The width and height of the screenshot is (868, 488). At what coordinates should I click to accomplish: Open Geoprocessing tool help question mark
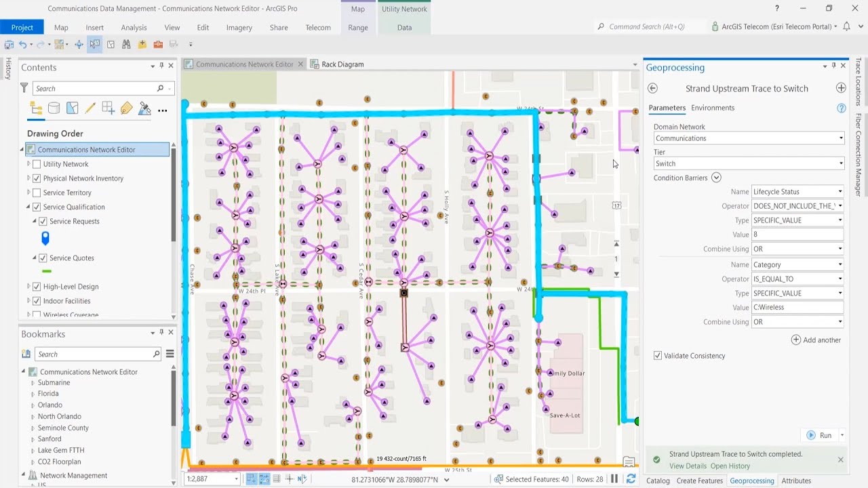(842, 108)
